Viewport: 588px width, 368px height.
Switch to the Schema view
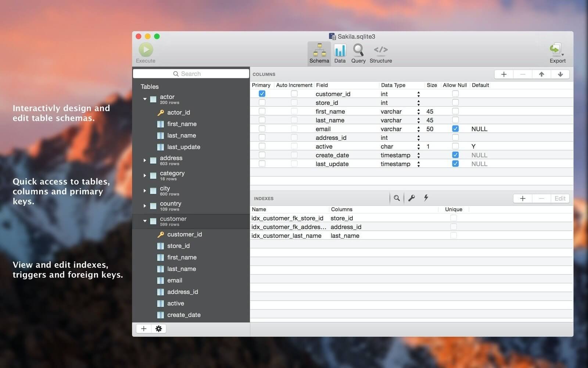pyautogui.click(x=319, y=53)
